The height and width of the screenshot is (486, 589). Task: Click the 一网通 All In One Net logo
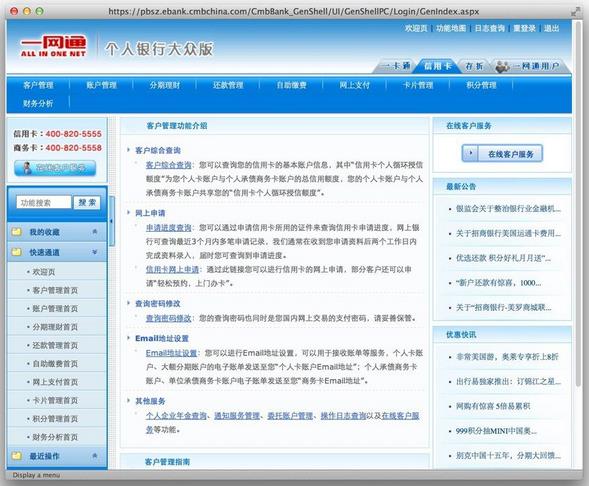point(53,47)
